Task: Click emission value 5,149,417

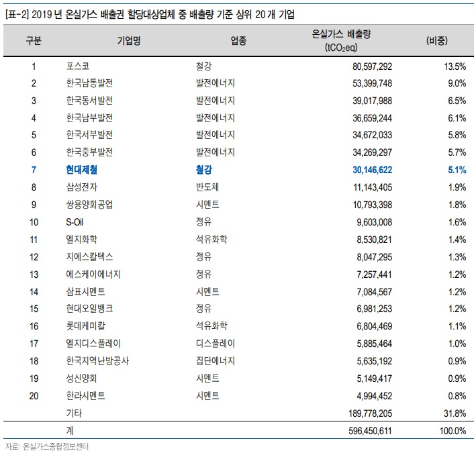Action: click(x=375, y=379)
